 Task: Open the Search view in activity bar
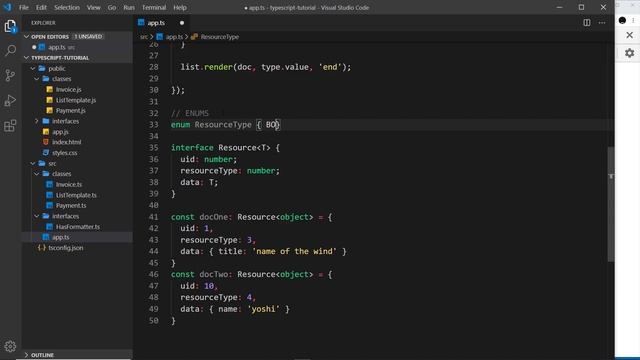tap(10, 51)
